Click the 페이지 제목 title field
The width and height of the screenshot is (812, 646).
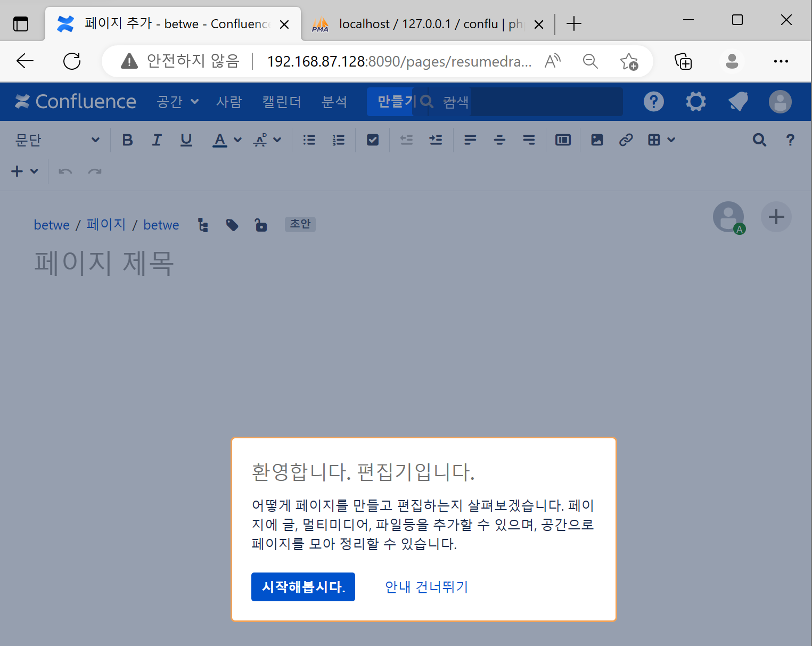(104, 263)
